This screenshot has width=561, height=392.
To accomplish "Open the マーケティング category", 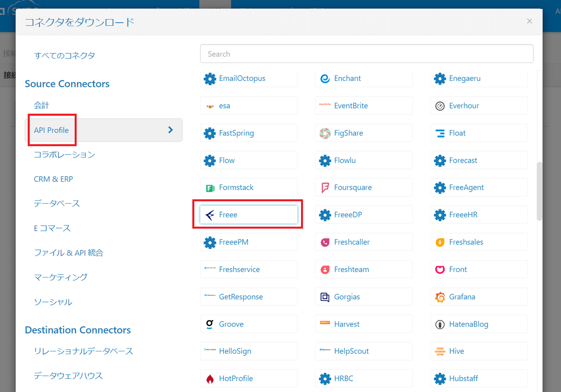I will click(61, 277).
